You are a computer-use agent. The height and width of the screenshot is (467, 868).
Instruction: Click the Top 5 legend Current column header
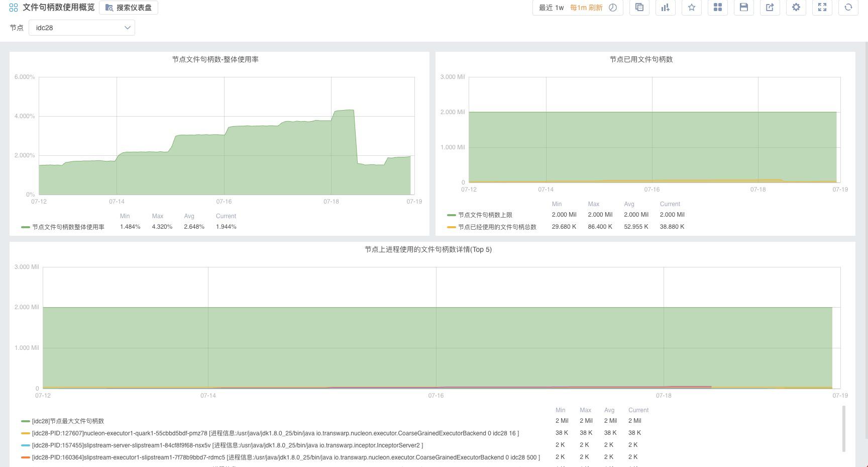click(638, 410)
